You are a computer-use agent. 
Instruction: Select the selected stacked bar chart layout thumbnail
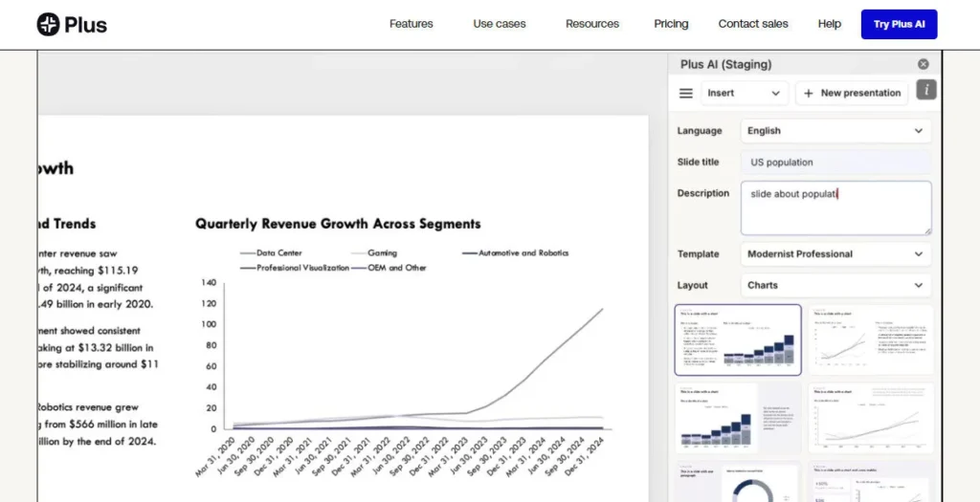[x=738, y=339]
